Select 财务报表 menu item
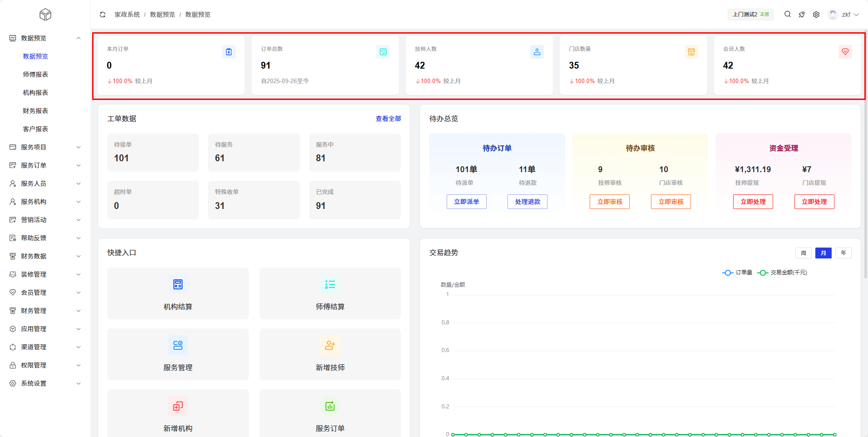 (35, 111)
